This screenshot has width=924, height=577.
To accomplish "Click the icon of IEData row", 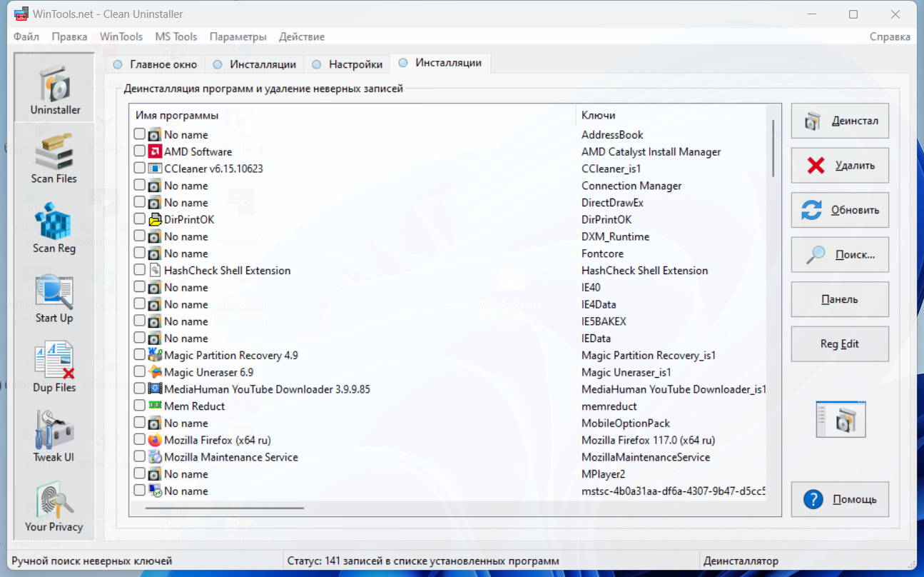I will click(155, 338).
